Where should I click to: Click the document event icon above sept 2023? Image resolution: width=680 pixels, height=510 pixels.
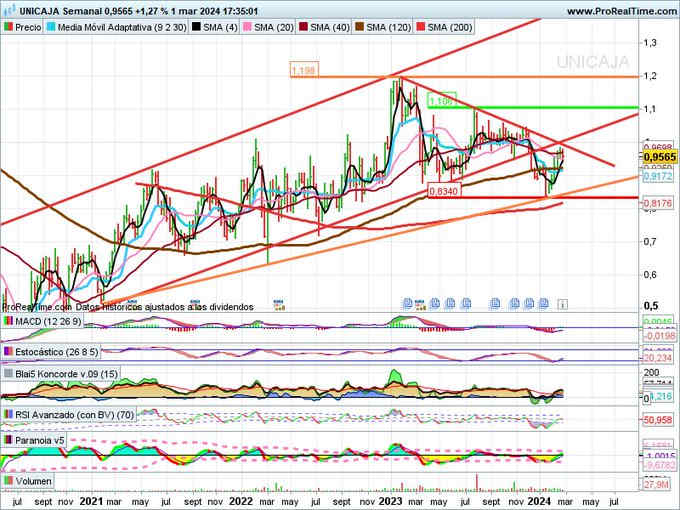[x=495, y=304]
